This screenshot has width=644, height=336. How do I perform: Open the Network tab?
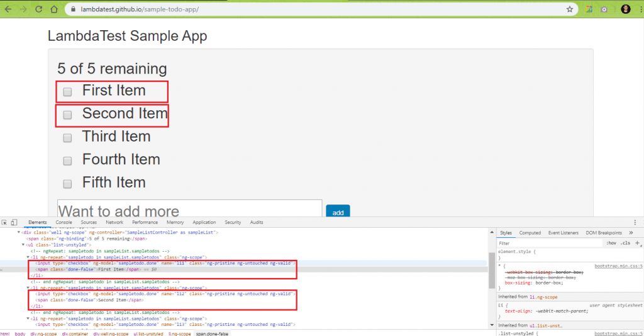(114, 222)
